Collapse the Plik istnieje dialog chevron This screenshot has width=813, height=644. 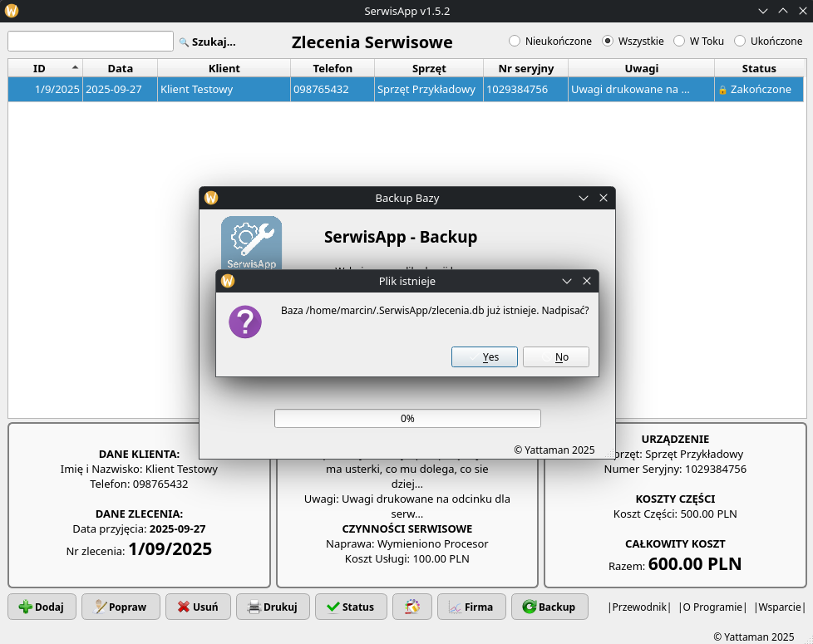pos(567,282)
